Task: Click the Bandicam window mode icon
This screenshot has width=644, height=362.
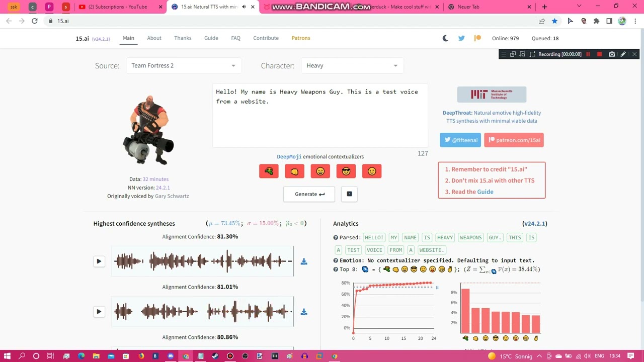Action: point(513,54)
